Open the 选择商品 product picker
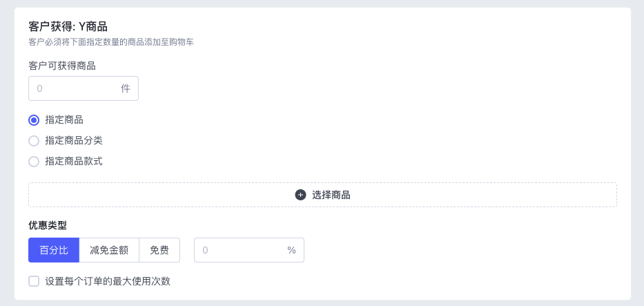The height and width of the screenshot is (306, 644). 322,195
